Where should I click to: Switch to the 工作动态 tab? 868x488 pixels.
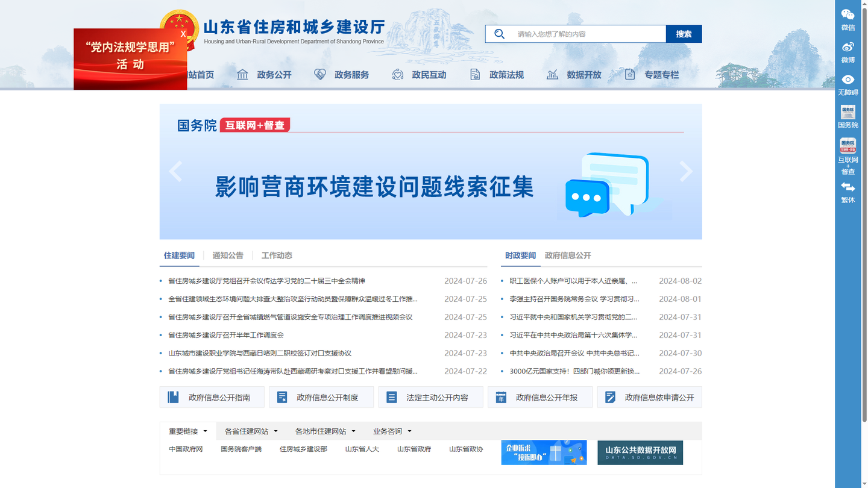(x=277, y=255)
